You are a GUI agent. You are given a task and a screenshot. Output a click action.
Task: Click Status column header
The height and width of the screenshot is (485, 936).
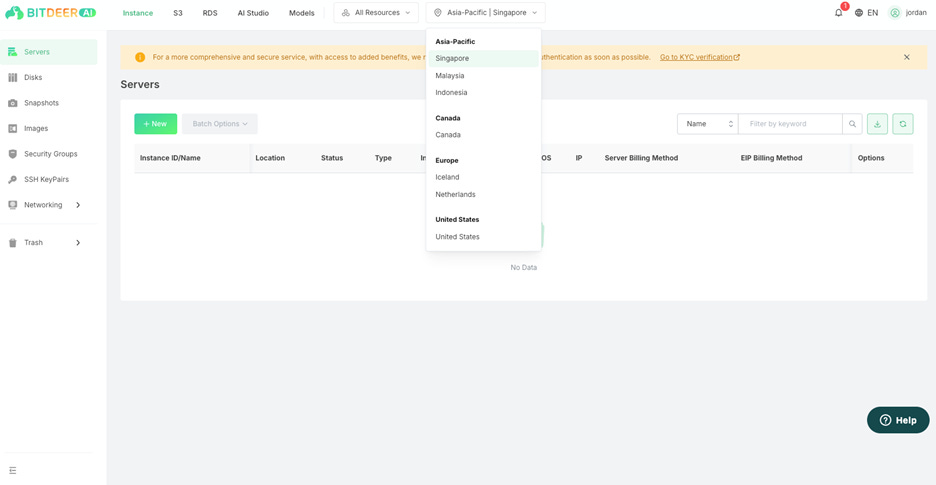tap(332, 158)
